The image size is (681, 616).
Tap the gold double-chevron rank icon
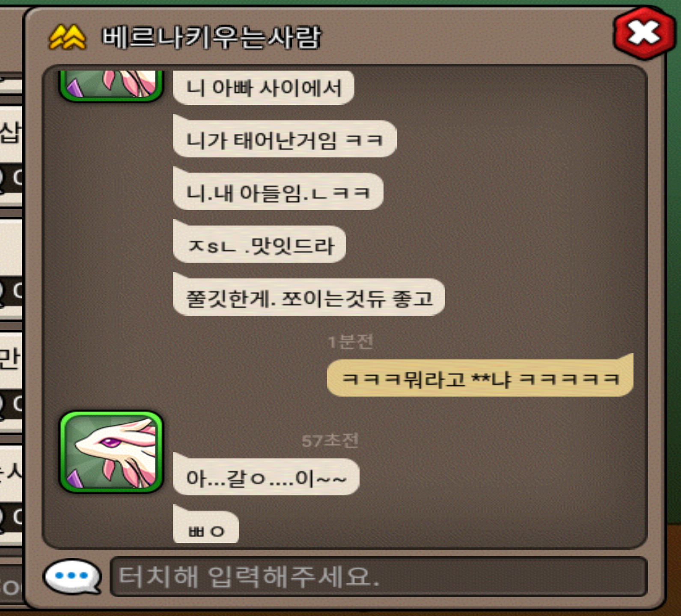pyautogui.click(x=68, y=37)
